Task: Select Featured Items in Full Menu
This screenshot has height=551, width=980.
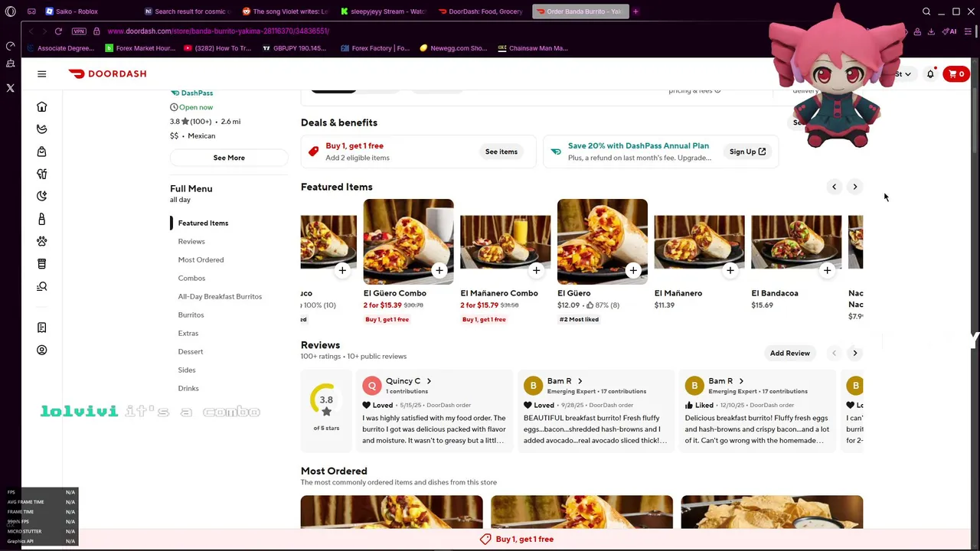Action: coord(203,223)
